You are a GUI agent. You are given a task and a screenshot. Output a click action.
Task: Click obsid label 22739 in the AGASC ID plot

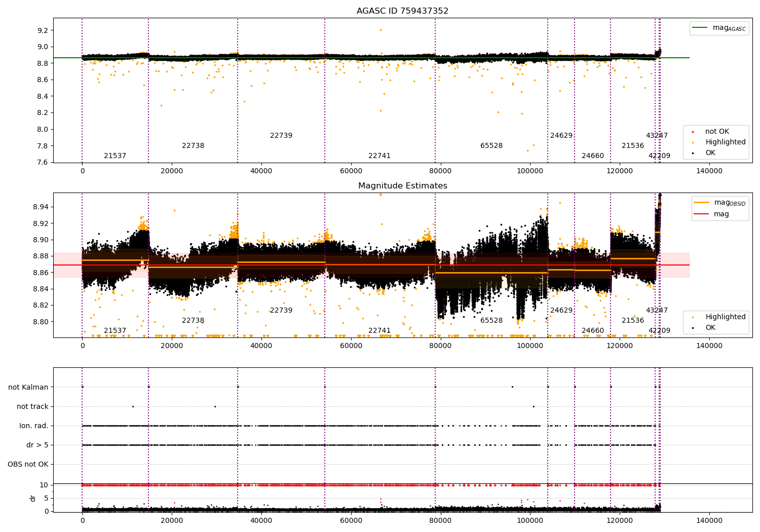click(281, 135)
